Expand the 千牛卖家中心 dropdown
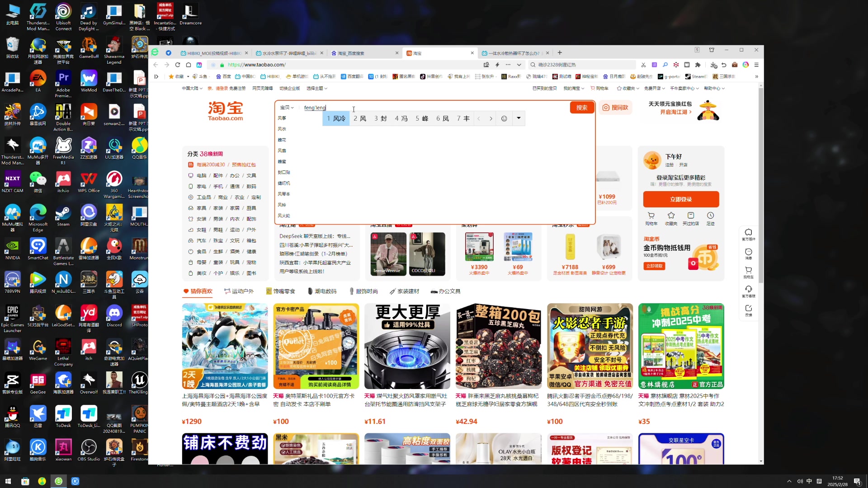 684,88
